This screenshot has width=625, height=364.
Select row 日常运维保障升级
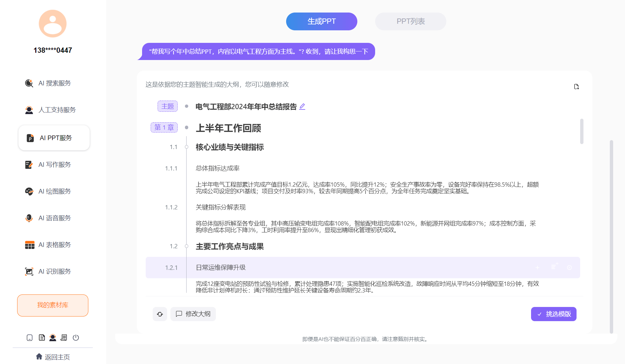click(363, 267)
